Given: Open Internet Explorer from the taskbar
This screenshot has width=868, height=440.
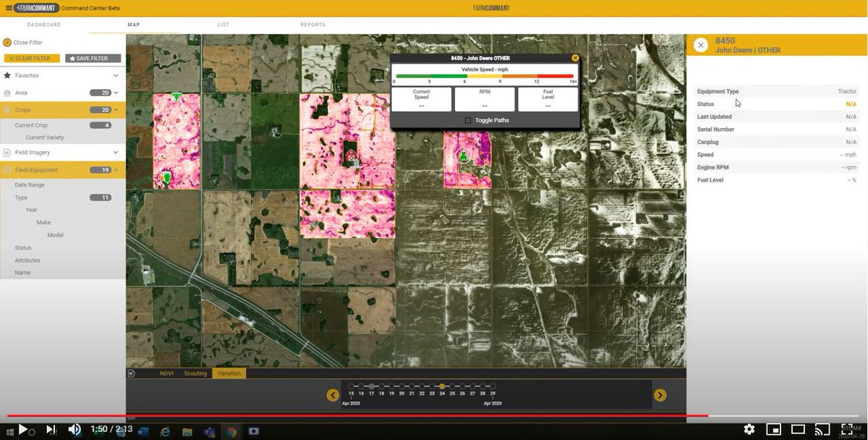Looking at the screenshot, I should coord(165,432).
